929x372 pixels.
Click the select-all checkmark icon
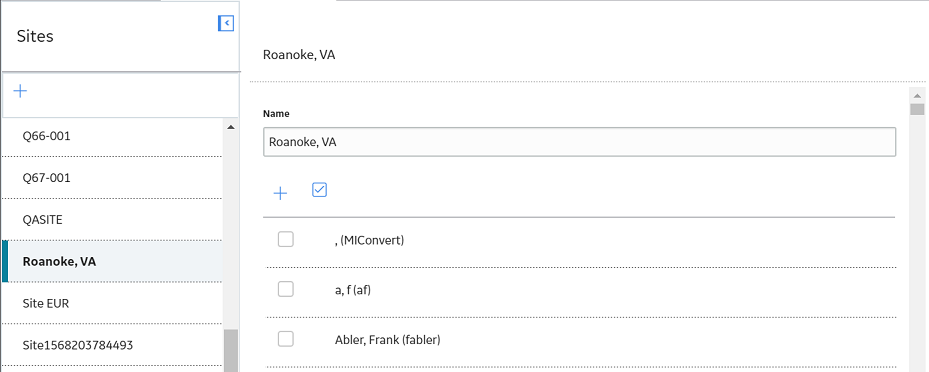(x=319, y=190)
